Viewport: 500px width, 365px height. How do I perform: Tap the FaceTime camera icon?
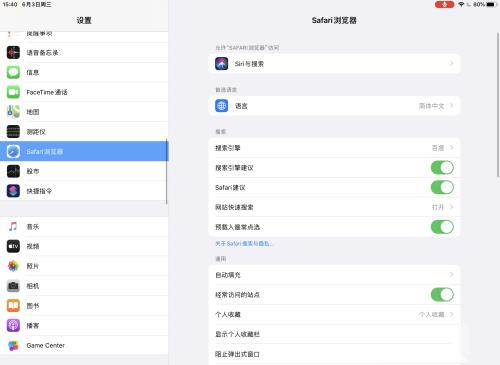pyautogui.click(x=13, y=92)
